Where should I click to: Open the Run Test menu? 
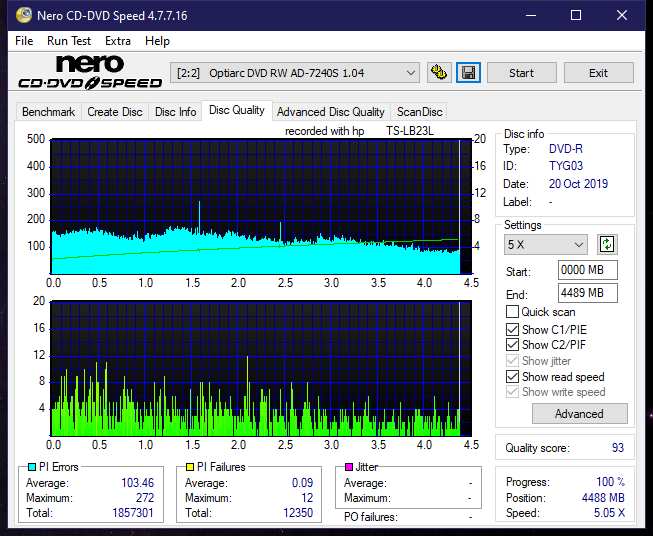[69, 41]
